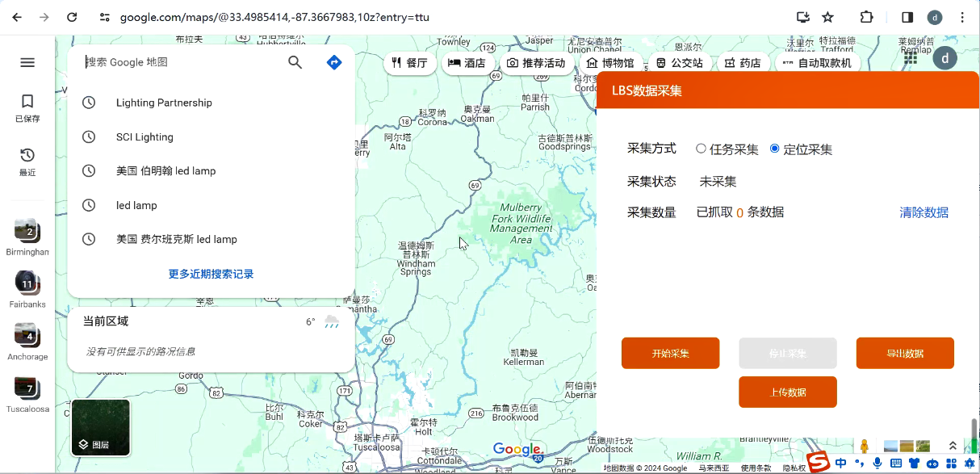This screenshot has height=474, width=980.
Task: View site information icon in address bar
Action: pyautogui.click(x=104, y=17)
